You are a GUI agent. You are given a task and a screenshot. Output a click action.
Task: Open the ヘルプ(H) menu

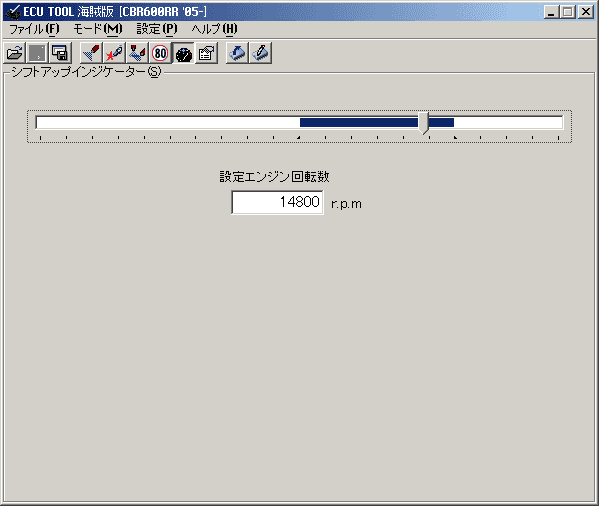214,29
